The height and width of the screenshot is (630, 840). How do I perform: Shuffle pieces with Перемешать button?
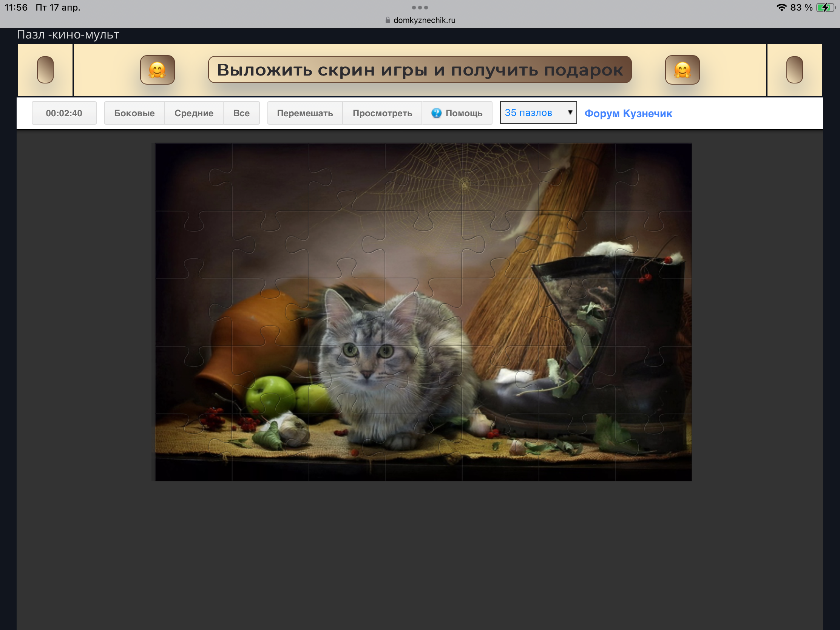coord(304,113)
